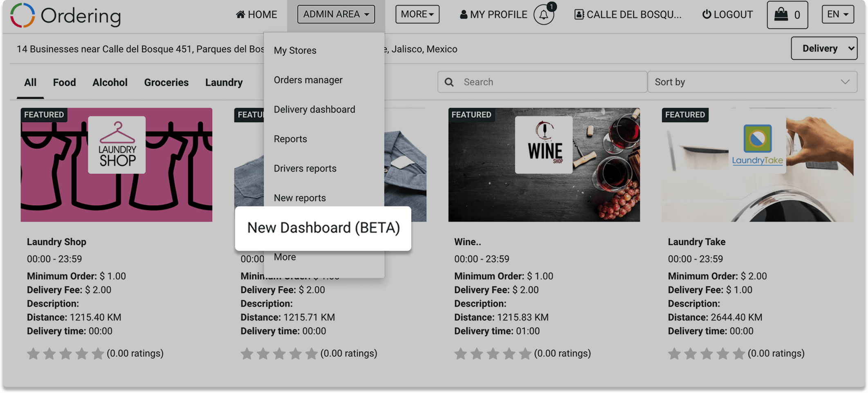868x393 pixels.
Task: Click third rating star of Laundry Take
Action: (x=707, y=353)
